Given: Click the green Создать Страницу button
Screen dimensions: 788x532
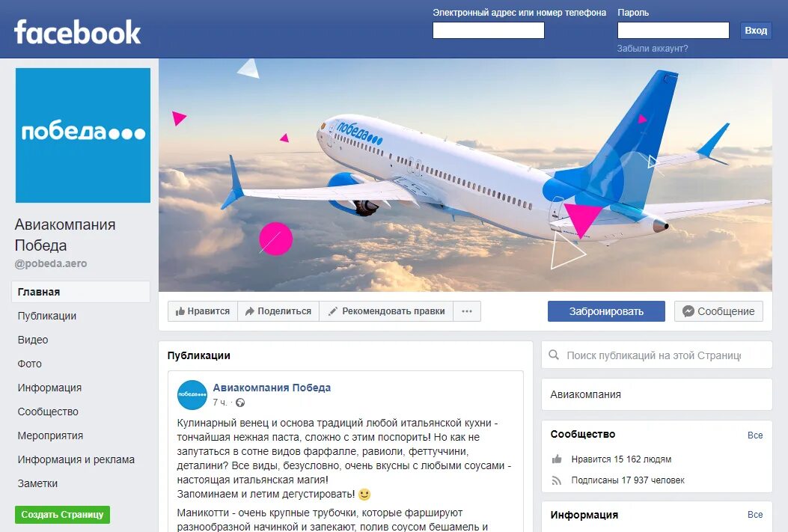Looking at the screenshot, I should point(62,515).
